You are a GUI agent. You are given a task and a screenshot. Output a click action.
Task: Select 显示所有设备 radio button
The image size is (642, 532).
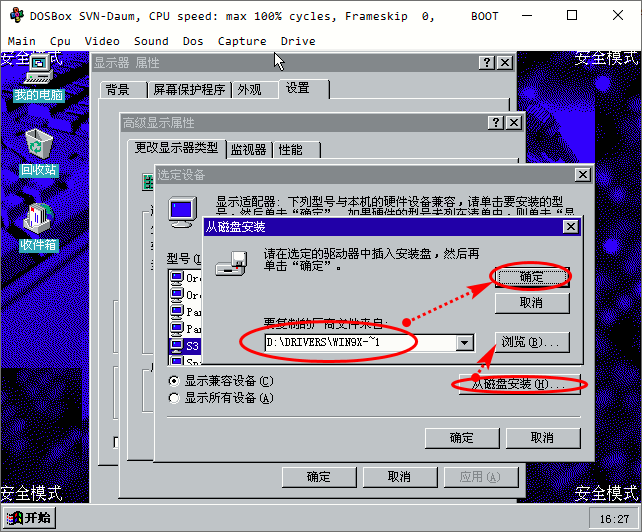click(x=174, y=398)
